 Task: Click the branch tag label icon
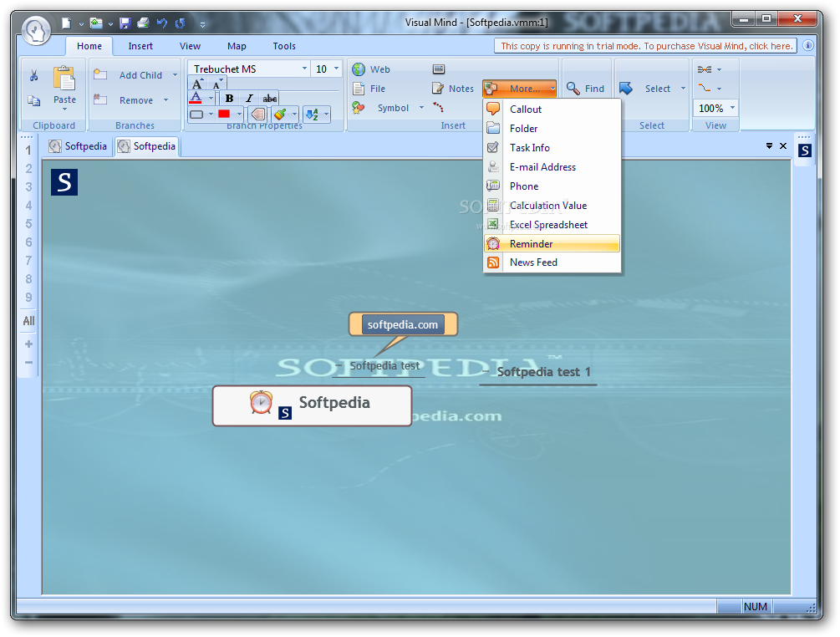pyautogui.click(x=258, y=114)
